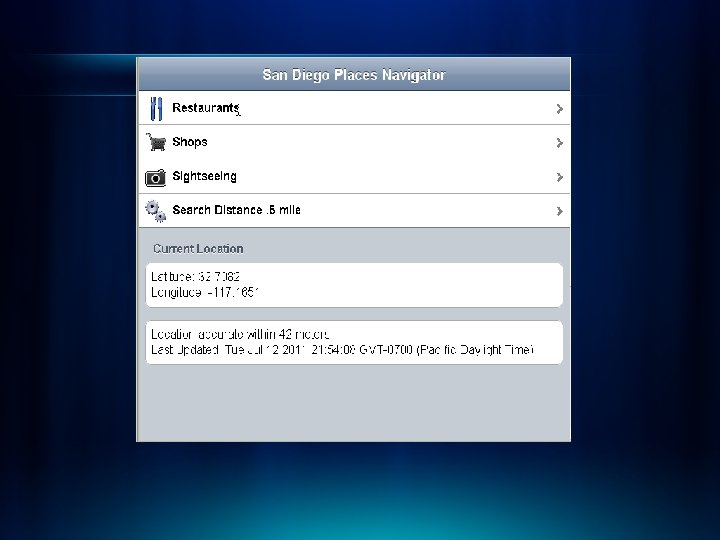The image size is (720, 540).
Task: Open Search Distance chevron arrow
Action: (559, 211)
